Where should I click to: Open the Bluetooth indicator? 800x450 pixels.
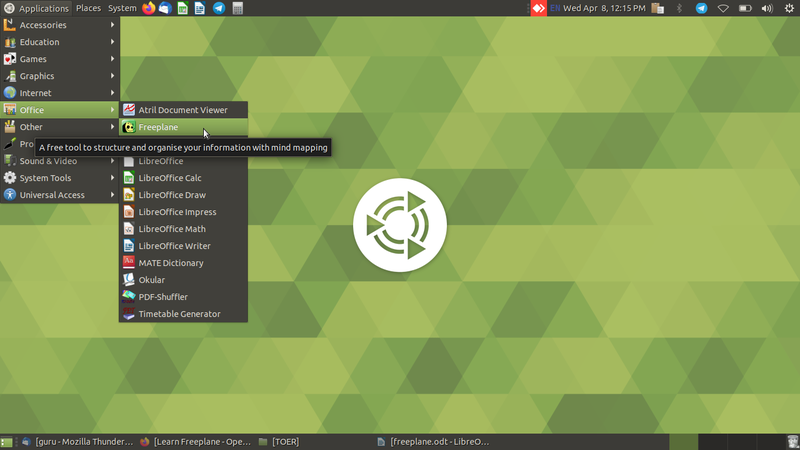coord(680,8)
